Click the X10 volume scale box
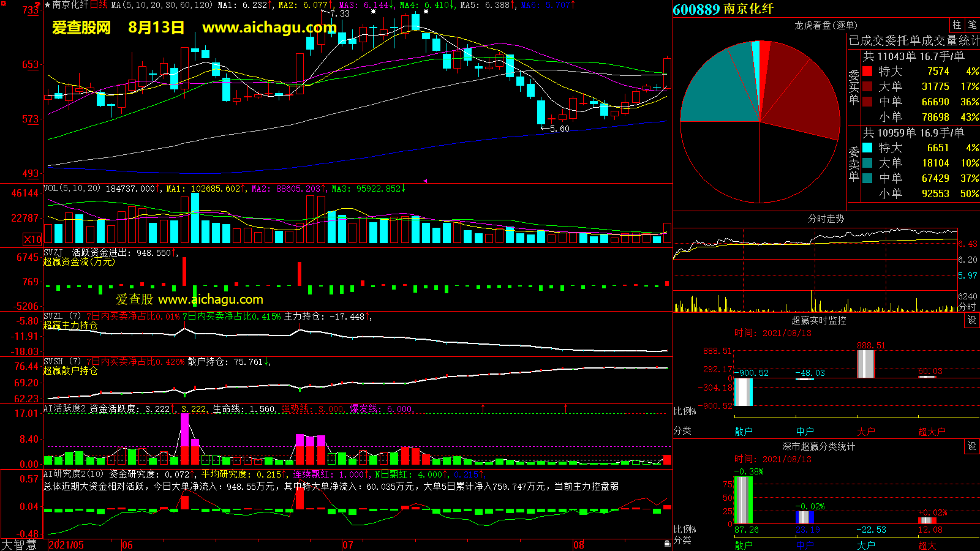The image size is (980, 551). pyautogui.click(x=32, y=239)
